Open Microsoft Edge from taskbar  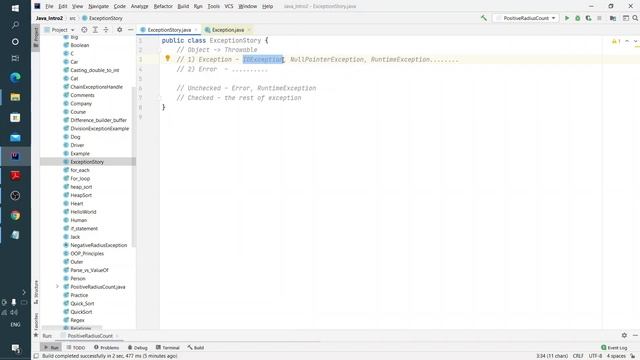[15, 77]
